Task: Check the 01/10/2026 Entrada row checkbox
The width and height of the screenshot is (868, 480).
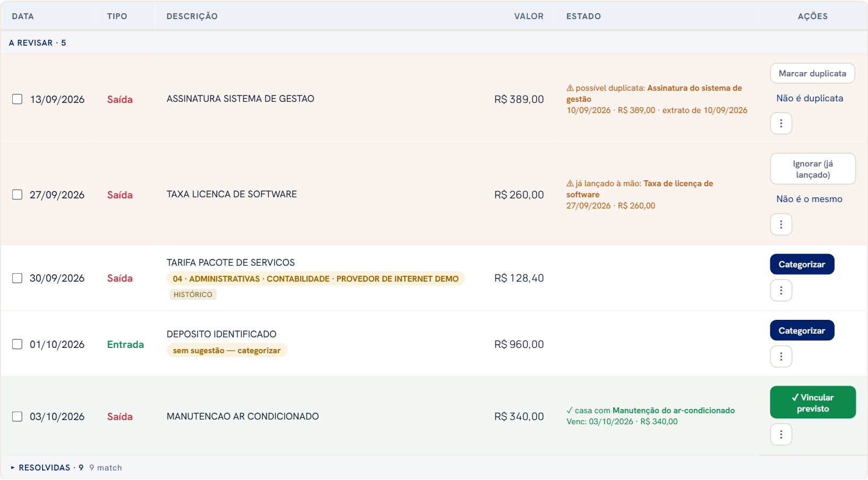Action: [x=18, y=344]
